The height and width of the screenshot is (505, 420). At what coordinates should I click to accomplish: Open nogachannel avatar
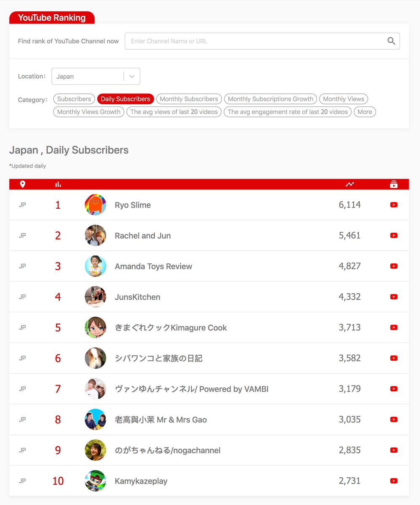point(95,450)
